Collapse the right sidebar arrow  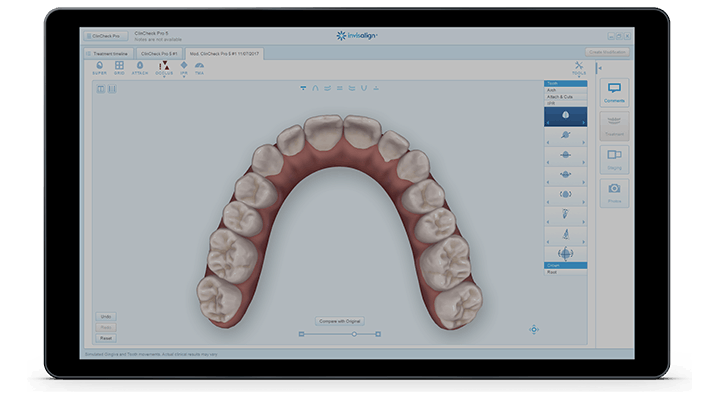click(x=599, y=68)
